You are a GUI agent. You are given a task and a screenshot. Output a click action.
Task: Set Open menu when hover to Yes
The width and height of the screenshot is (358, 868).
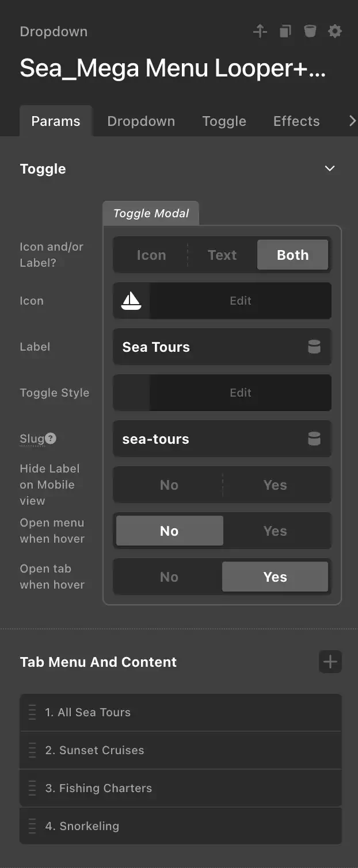275,531
